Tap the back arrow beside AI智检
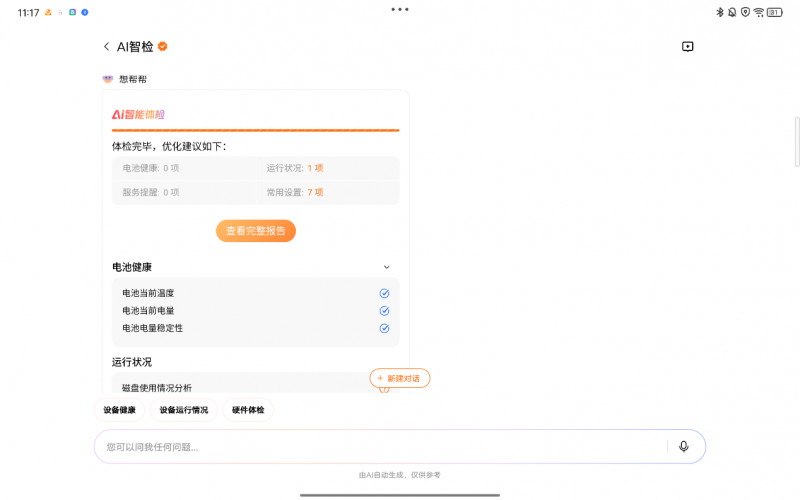Viewport: 800px width, 500px height. coord(106,47)
